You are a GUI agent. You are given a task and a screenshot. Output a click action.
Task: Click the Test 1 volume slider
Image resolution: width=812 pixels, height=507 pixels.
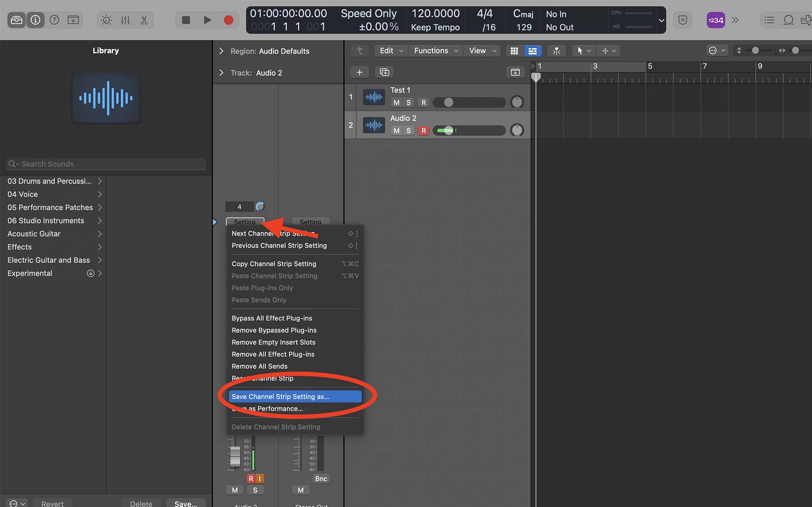pos(469,102)
